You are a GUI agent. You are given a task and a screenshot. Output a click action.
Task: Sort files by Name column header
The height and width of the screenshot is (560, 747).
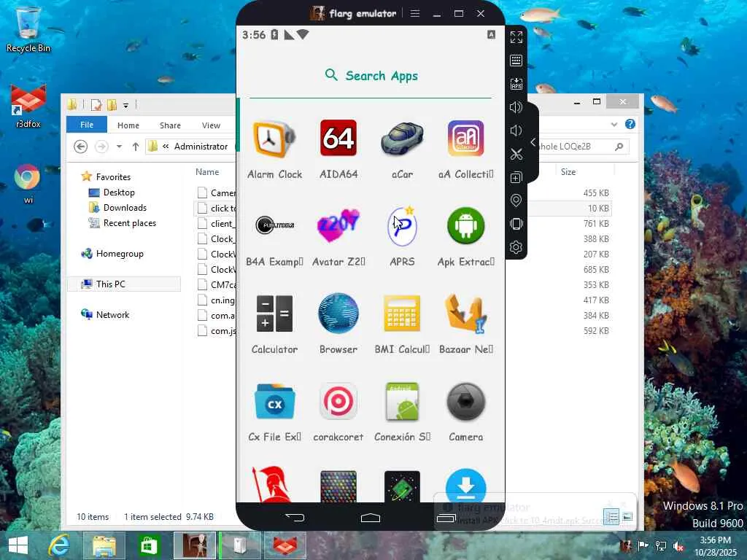click(x=207, y=172)
